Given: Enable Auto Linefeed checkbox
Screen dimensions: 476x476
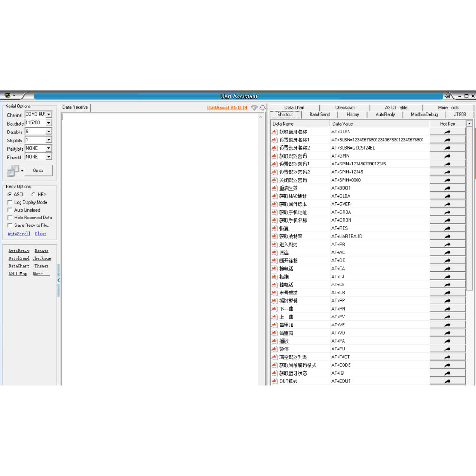Looking at the screenshot, I should coord(10,210).
